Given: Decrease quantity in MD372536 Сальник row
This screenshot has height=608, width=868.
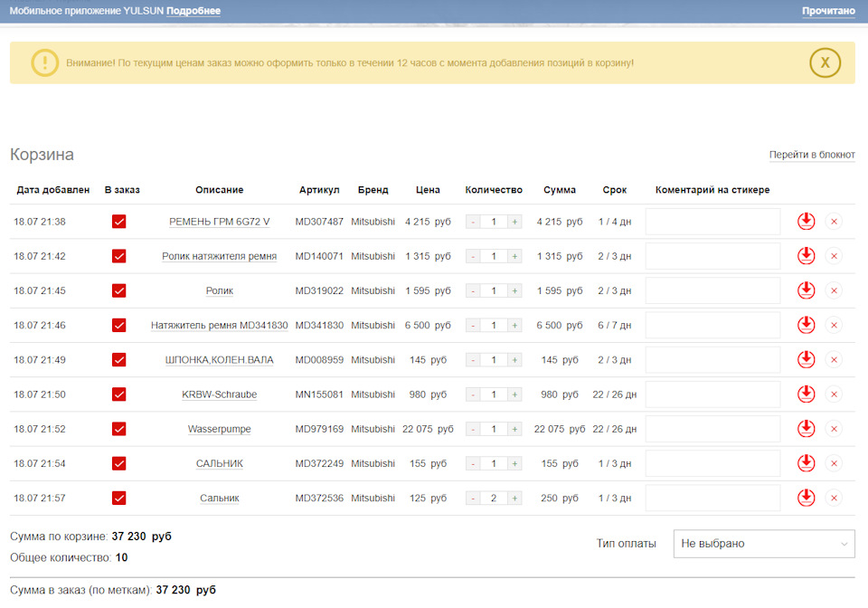Looking at the screenshot, I should point(473,498).
